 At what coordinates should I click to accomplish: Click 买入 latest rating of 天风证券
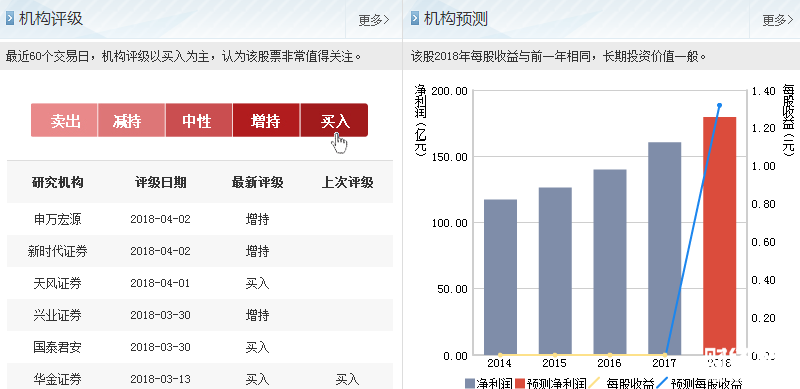257,283
